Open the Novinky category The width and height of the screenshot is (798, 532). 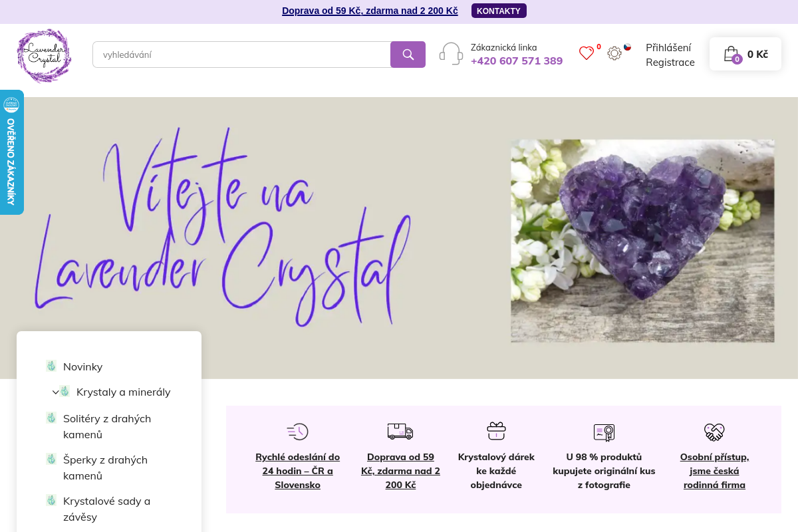(x=82, y=366)
